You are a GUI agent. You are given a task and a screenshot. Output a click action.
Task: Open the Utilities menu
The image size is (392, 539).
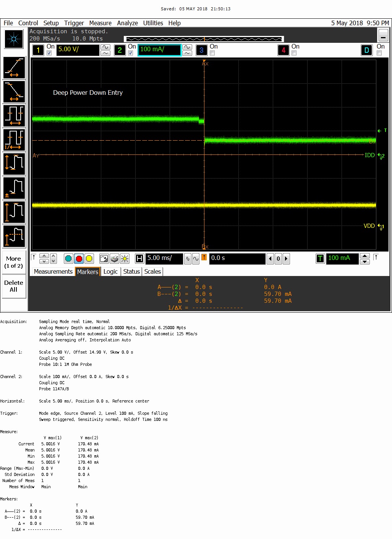point(153,23)
